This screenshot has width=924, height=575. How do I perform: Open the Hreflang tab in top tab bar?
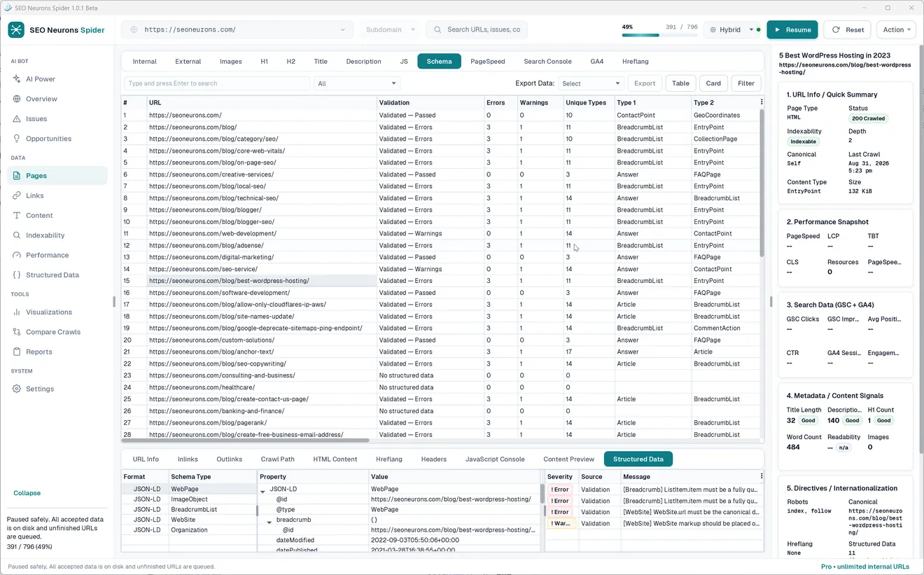[x=635, y=62]
